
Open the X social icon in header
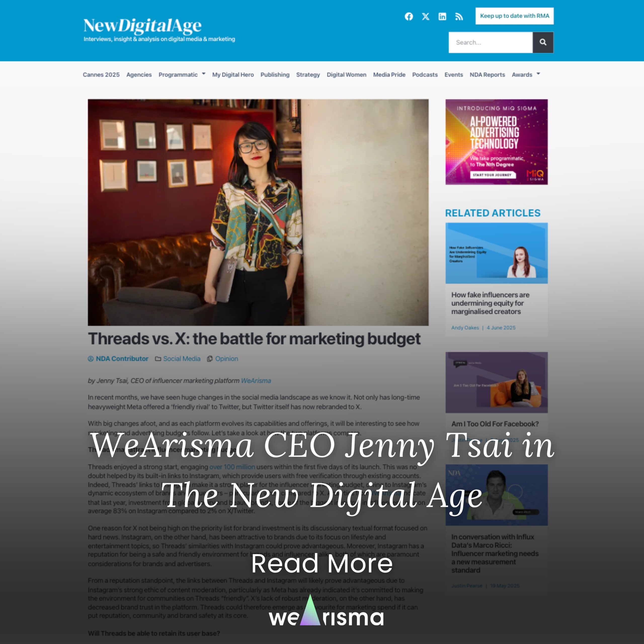click(425, 16)
